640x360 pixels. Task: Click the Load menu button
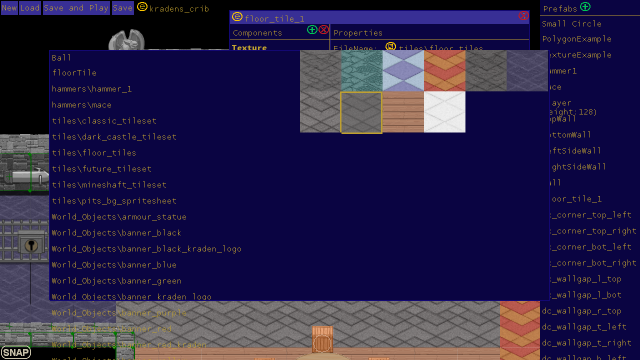coord(30,8)
